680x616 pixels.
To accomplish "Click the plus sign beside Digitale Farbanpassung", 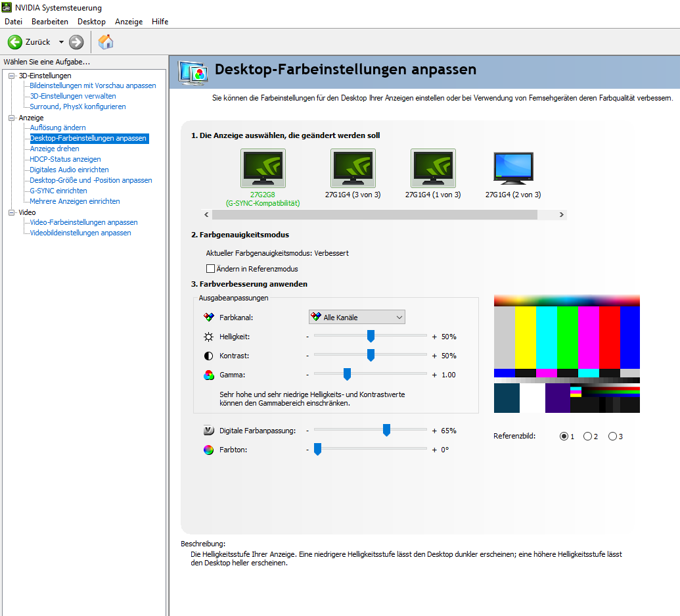I will coord(434,431).
